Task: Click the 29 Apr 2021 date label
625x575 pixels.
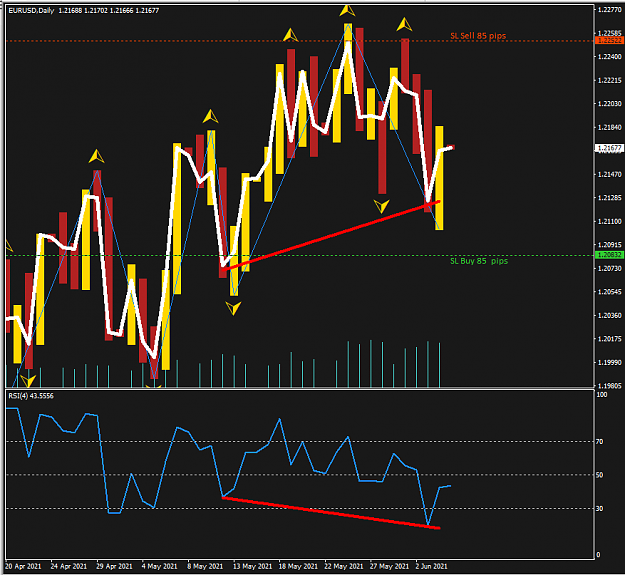Action: tap(114, 566)
